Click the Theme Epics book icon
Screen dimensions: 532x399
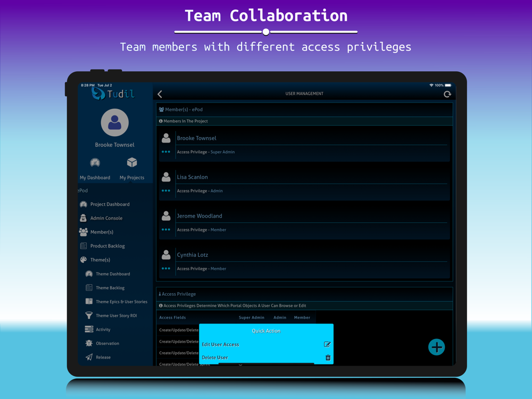point(89,301)
